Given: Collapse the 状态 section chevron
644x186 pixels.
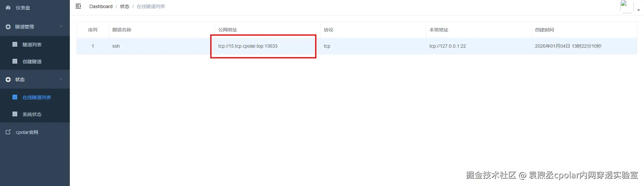Looking at the screenshot, I should pyautogui.click(x=61, y=79).
